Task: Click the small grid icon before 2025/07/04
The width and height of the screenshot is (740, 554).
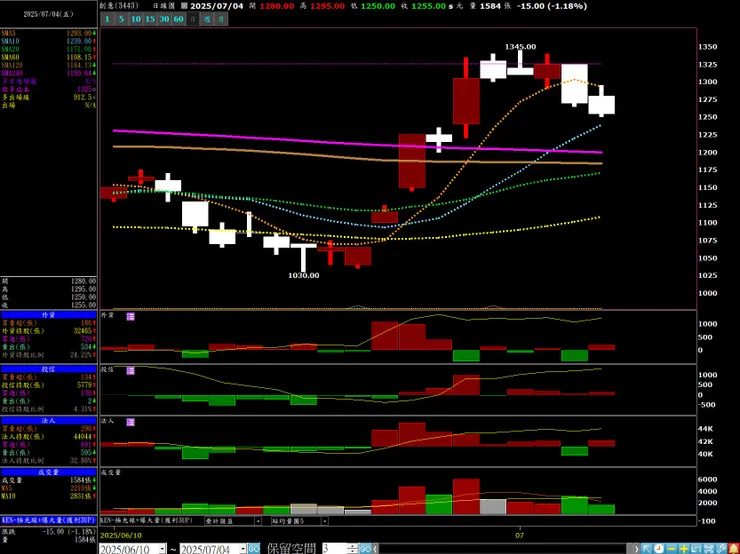Action: (x=184, y=6)
